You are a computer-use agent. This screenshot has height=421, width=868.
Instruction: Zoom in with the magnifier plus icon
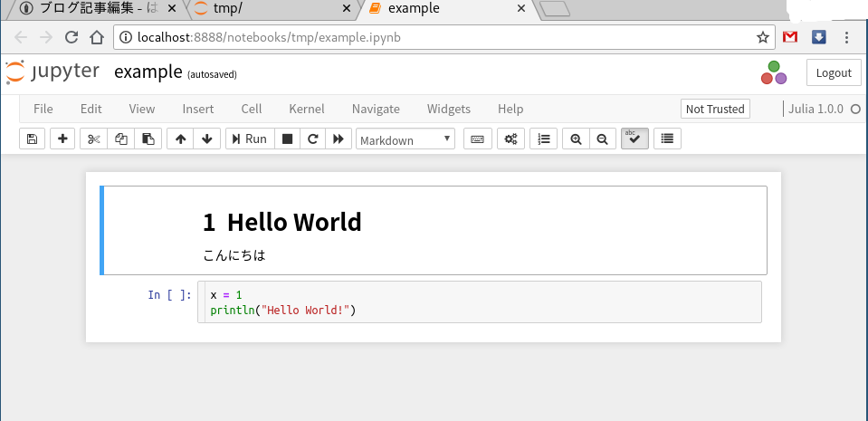pyautogui.click(x=576, y=139)
